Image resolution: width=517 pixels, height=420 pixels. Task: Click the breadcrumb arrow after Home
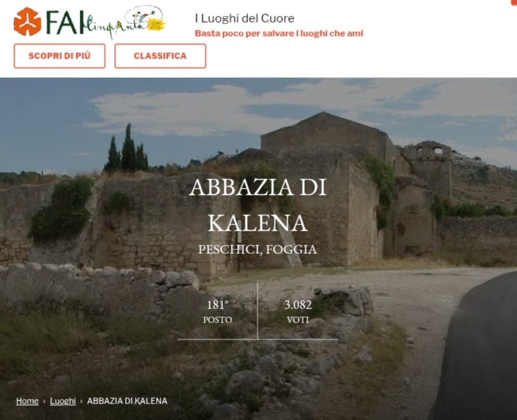(44, 401)
